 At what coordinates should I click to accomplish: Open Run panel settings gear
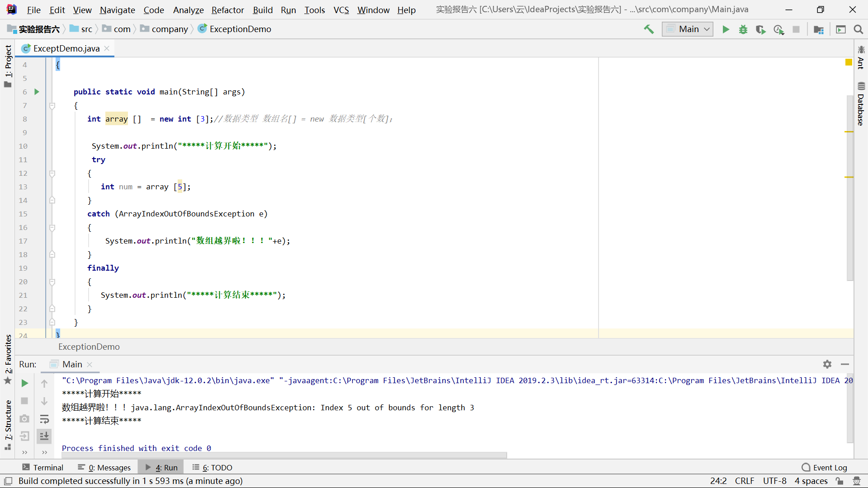[x=827, y=364]
